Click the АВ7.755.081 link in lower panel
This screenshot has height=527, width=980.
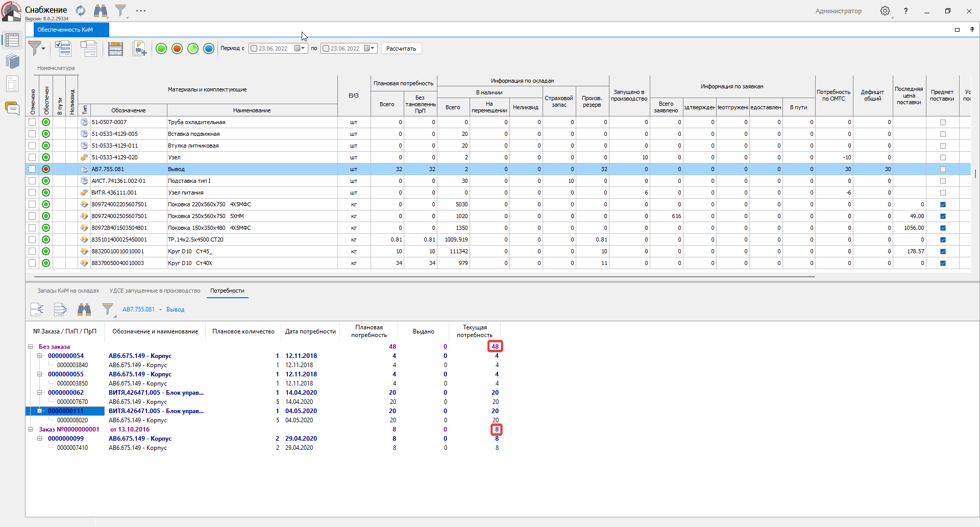[x=138, y=309]
